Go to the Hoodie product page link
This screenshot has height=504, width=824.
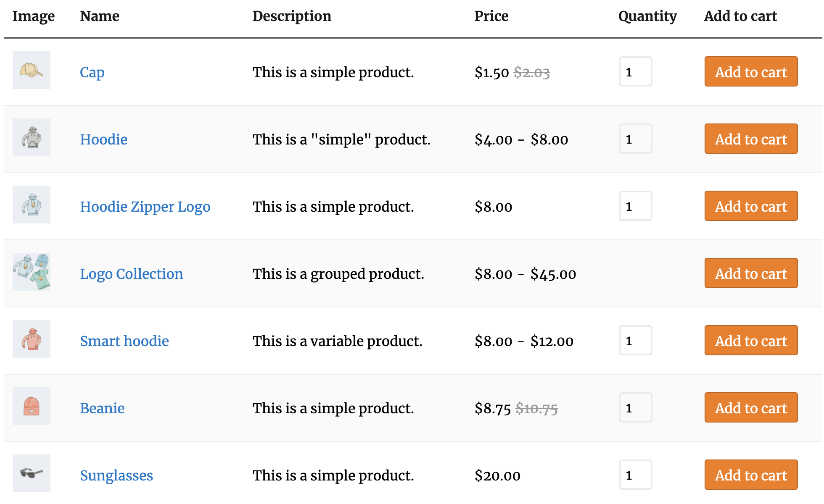103,139
